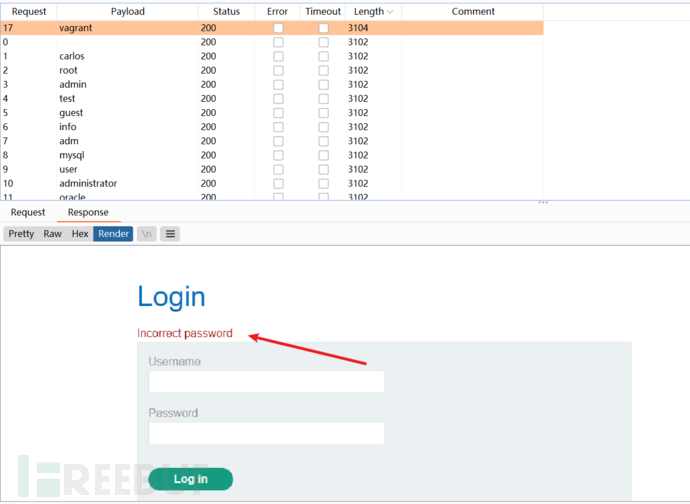This screenshot has width=690, height=504.
Task: Click the Username input field
Action: click(x=266, y=382)
